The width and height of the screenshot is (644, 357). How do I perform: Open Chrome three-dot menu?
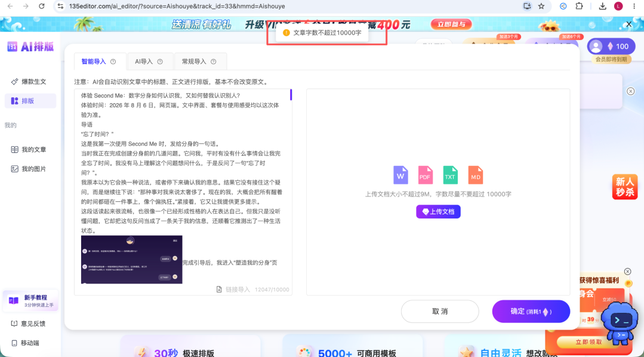point(634,6)
